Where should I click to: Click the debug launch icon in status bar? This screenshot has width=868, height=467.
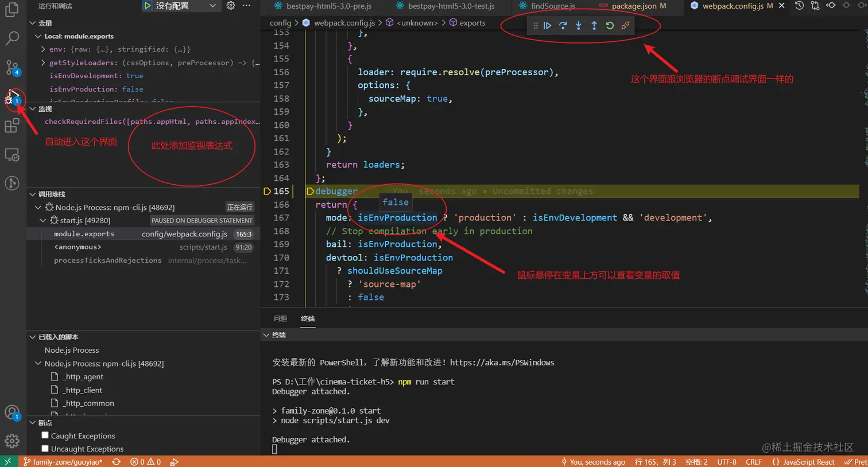(x=175, y=462)
